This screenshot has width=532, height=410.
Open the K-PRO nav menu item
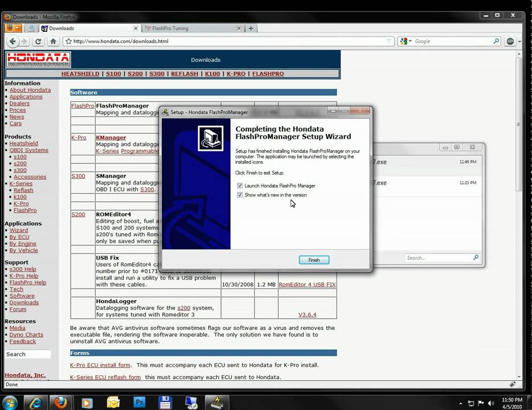click(x=236, y=73)
